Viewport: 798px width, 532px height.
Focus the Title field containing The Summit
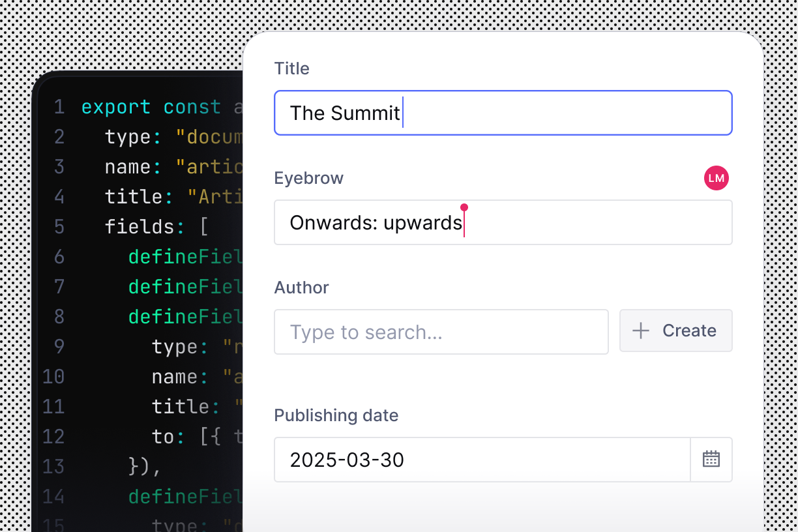point(503,113)
